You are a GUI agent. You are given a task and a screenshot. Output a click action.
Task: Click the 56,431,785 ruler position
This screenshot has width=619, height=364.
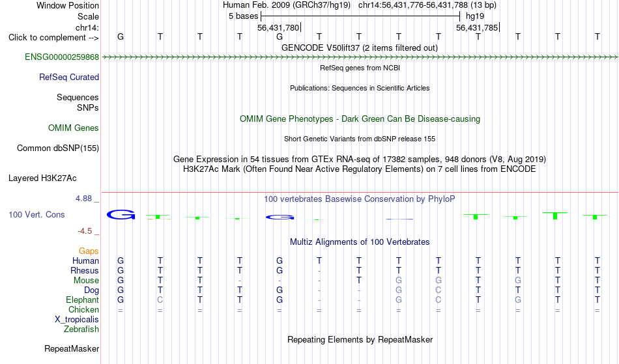point(477,27)
